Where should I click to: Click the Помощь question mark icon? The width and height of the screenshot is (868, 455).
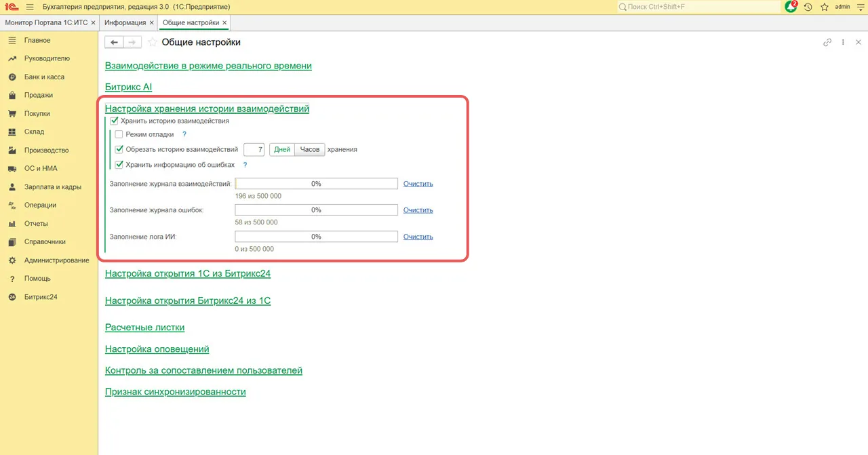[12, 278]
